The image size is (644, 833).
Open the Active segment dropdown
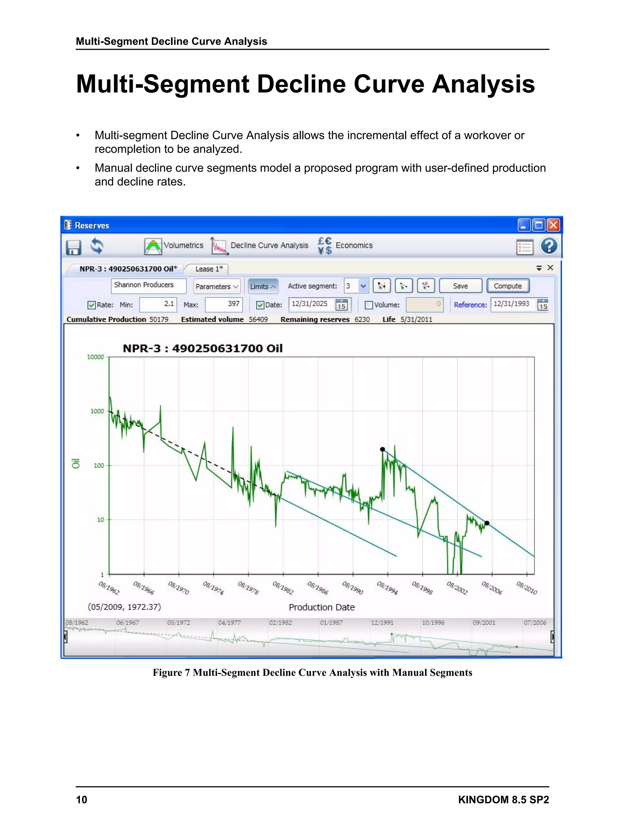point(363,286)
